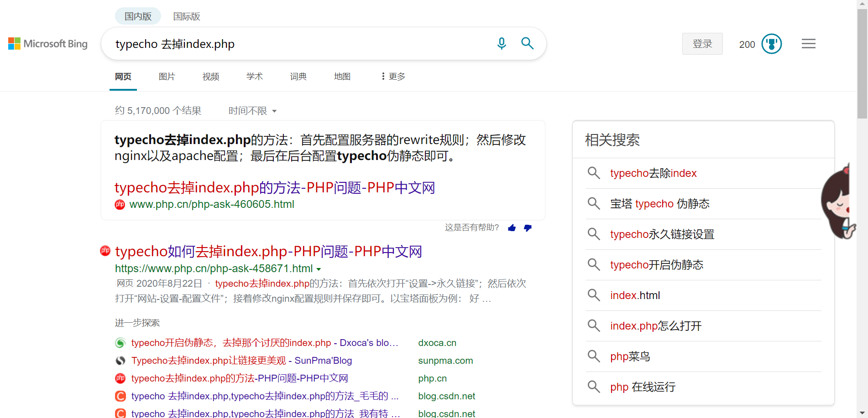868x418 pixels.
Task: Click the SunPma blog favicon
Action: 120,361
